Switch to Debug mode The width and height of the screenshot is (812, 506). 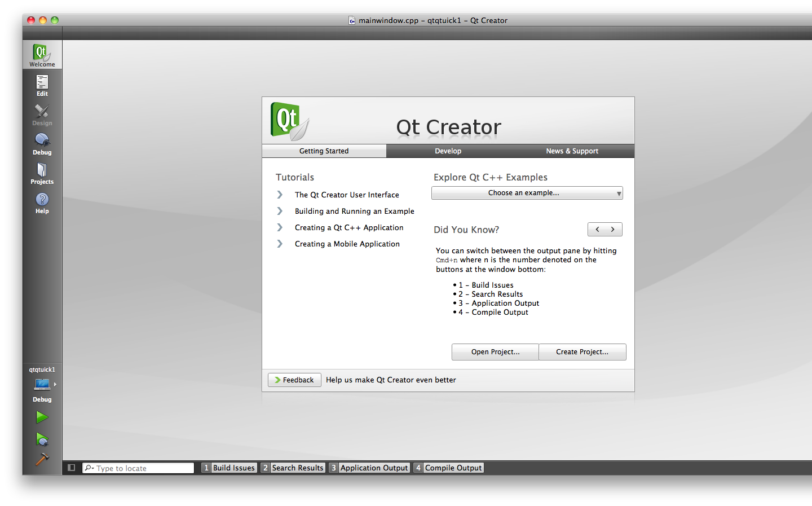tap(42, 143)
